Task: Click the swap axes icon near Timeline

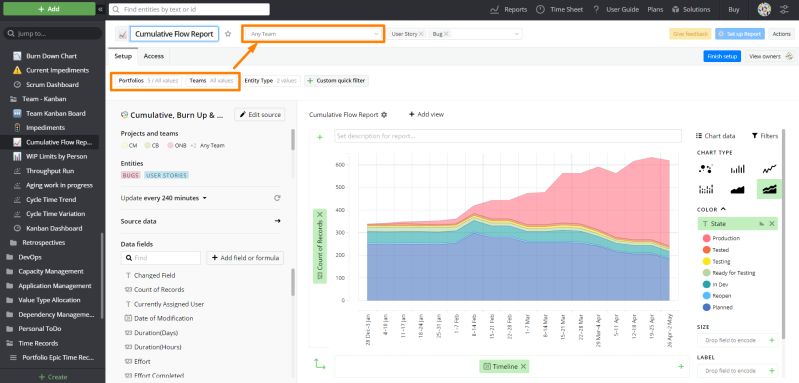Action: coord(319,364)
